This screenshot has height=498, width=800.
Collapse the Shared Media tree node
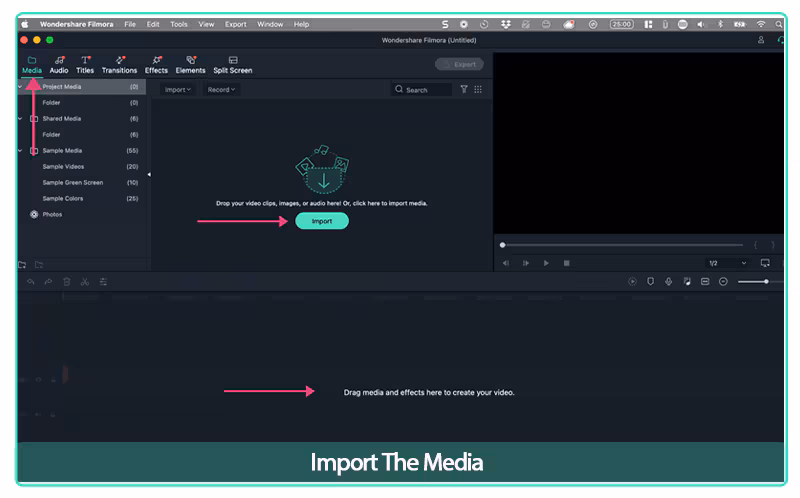click(x=20, y=118)
